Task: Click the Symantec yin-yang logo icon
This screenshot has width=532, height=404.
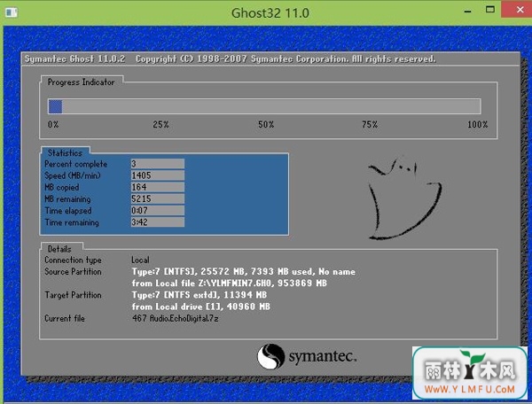Action: [270, 356]
